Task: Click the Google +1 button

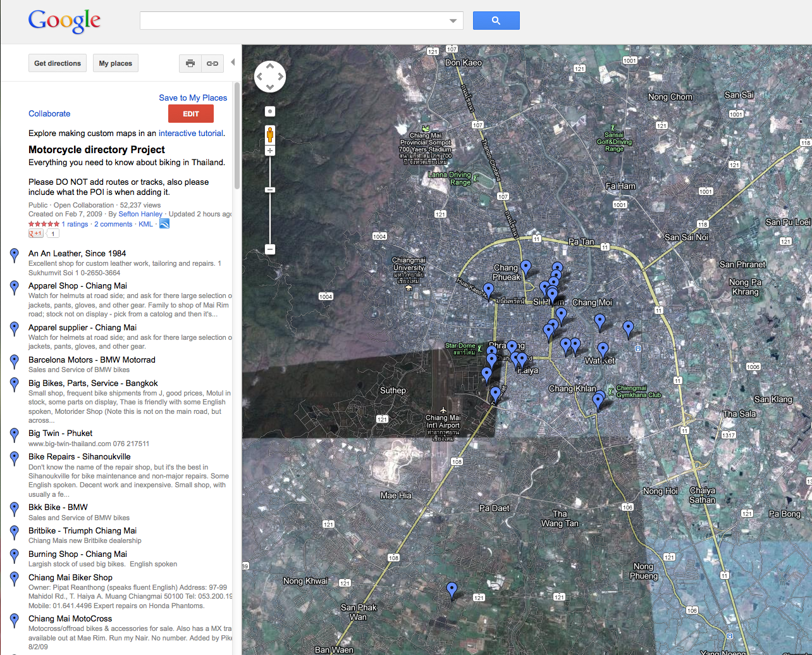Action: click(x=35, y=234)
